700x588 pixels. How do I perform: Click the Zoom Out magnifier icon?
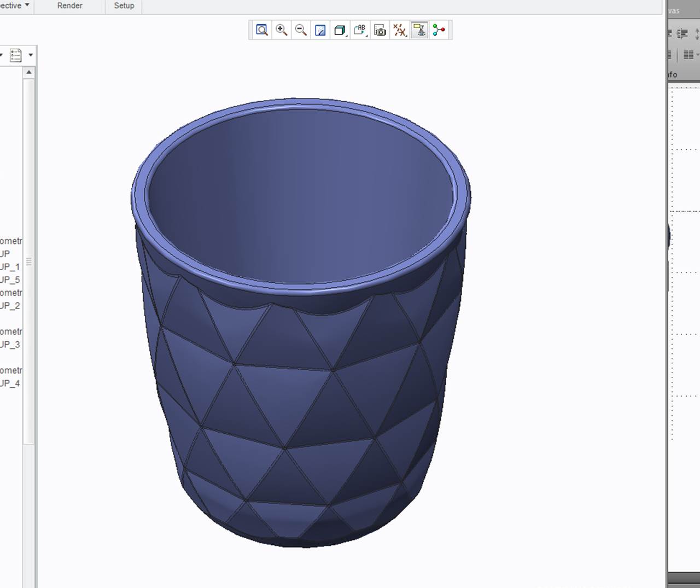[x=301, y=30]
